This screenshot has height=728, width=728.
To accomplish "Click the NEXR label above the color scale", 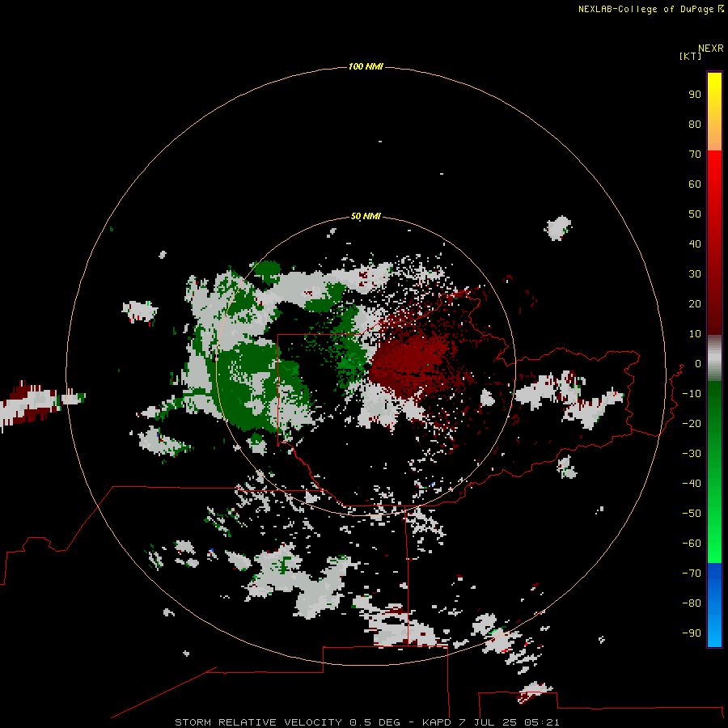I will coord(711,49).
